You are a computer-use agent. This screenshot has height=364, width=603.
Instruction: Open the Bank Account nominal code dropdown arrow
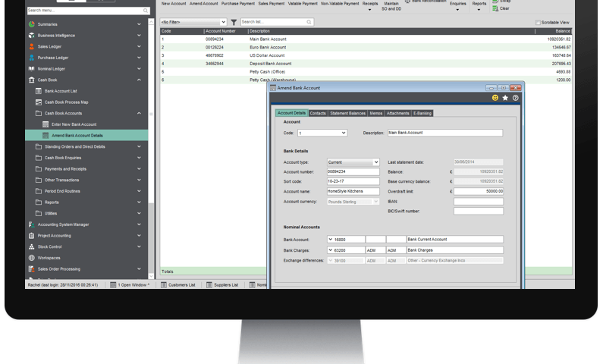(x=330, y=240)
